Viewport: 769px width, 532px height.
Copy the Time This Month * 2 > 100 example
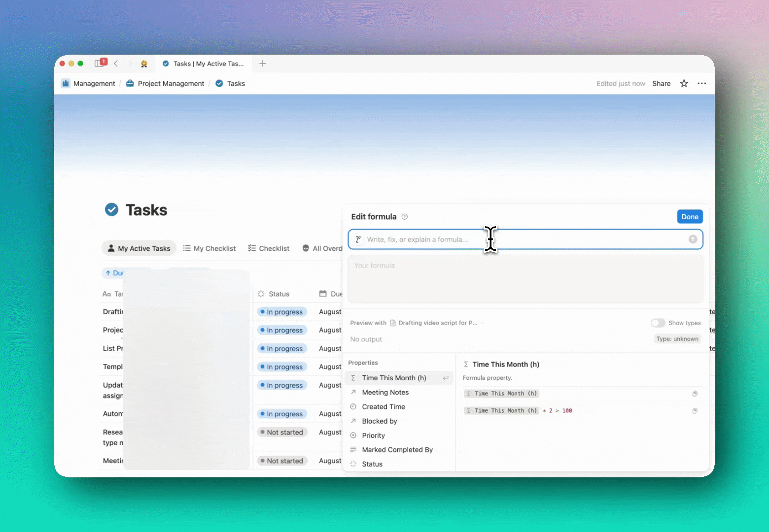(695, 411)
